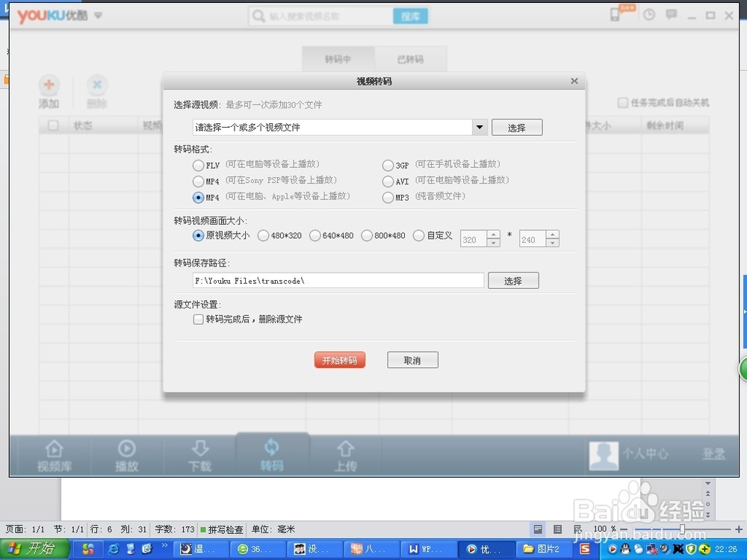This screenshot has width=747, height=560.
Task: Click Sogou S input method icon in taskbar
Action: (x=585, y=549)
